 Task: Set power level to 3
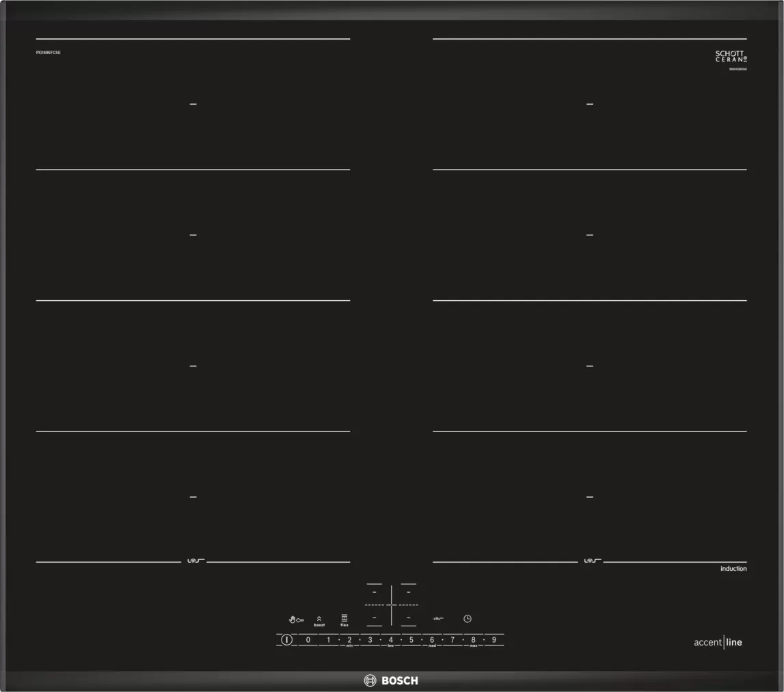pyautogui.click(x=370, y=640)
